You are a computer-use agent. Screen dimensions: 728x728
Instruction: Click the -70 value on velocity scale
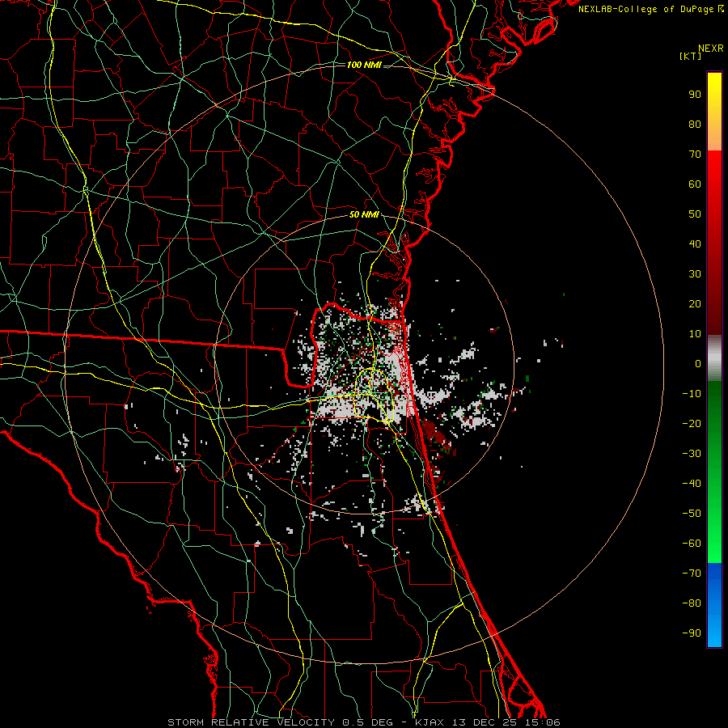point(692,574)
